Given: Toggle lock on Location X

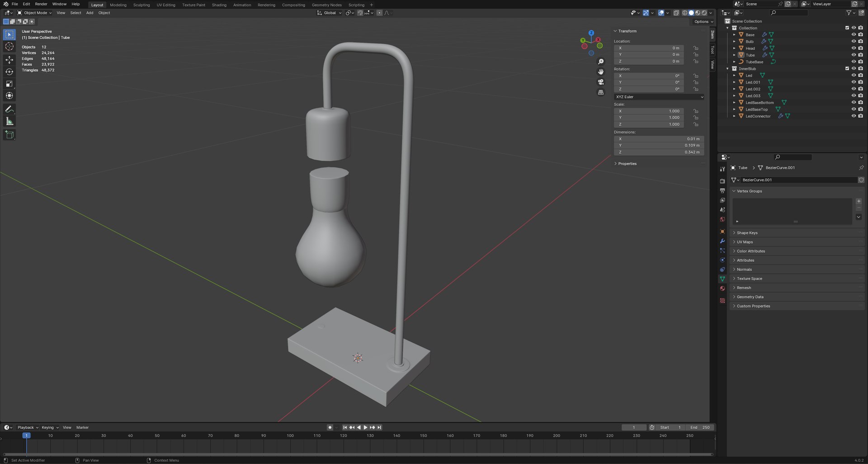Looking at the screenshot, I should point(696,48).
